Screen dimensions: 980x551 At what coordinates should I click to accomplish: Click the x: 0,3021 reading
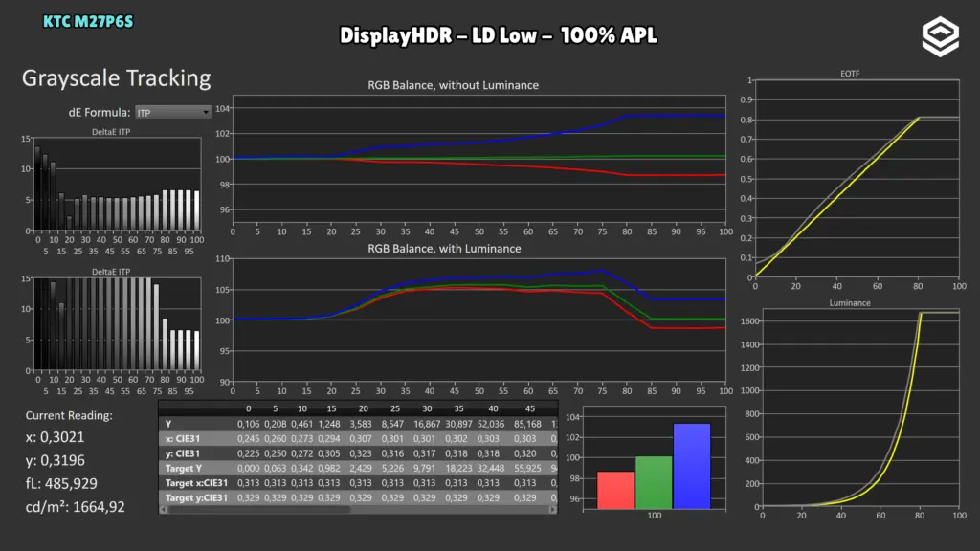(55, 437)
